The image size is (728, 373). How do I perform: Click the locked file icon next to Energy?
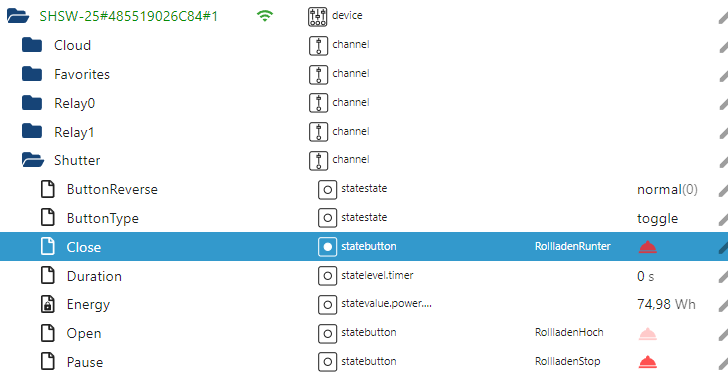point(48,305)
